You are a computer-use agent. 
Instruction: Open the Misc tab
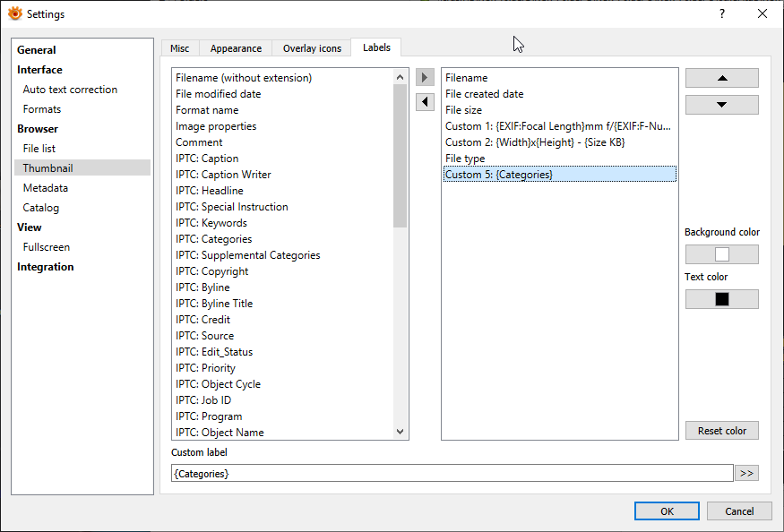179,48
